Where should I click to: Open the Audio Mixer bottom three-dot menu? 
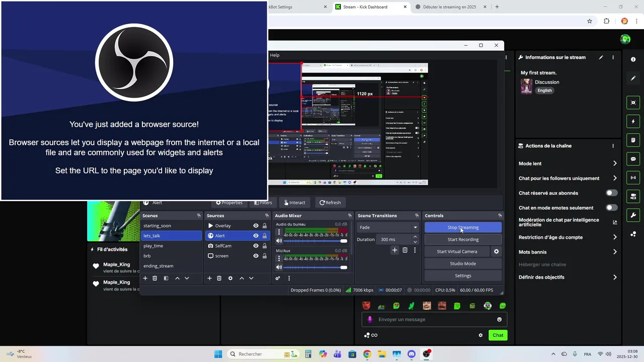(289, 278)
